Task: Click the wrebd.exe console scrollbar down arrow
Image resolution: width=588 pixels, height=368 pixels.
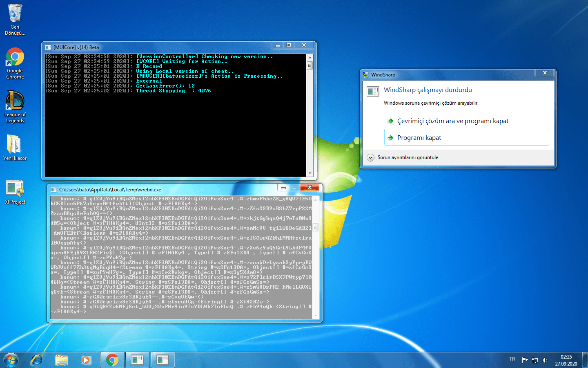Action: (x=316, y=316)
